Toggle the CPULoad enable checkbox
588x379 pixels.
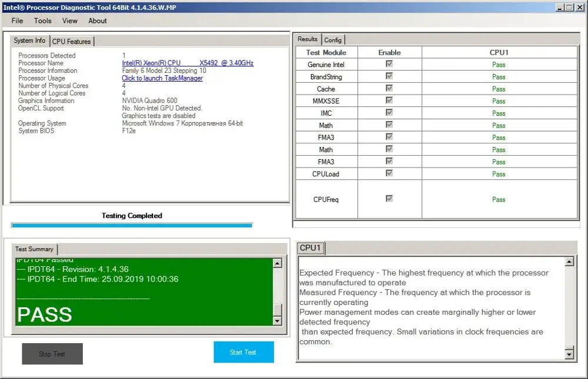[389, 173]
